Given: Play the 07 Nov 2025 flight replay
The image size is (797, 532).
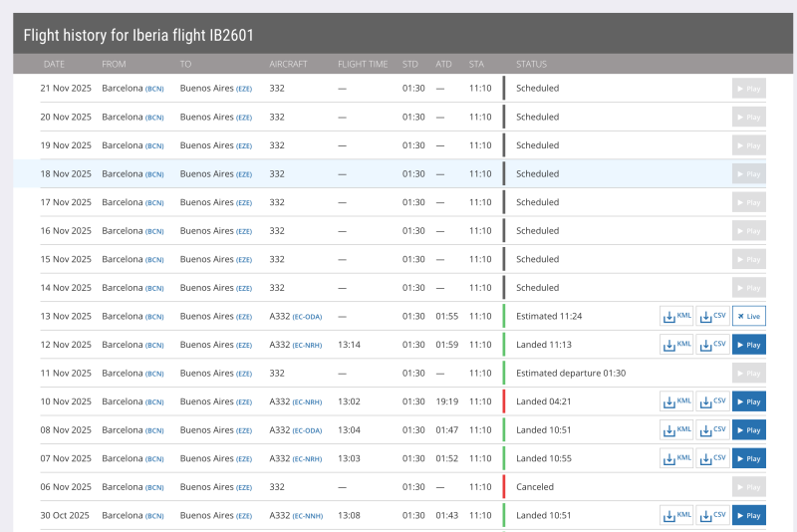Looking at the screenshot, I should pyautogui.click(x=748, y=458).
